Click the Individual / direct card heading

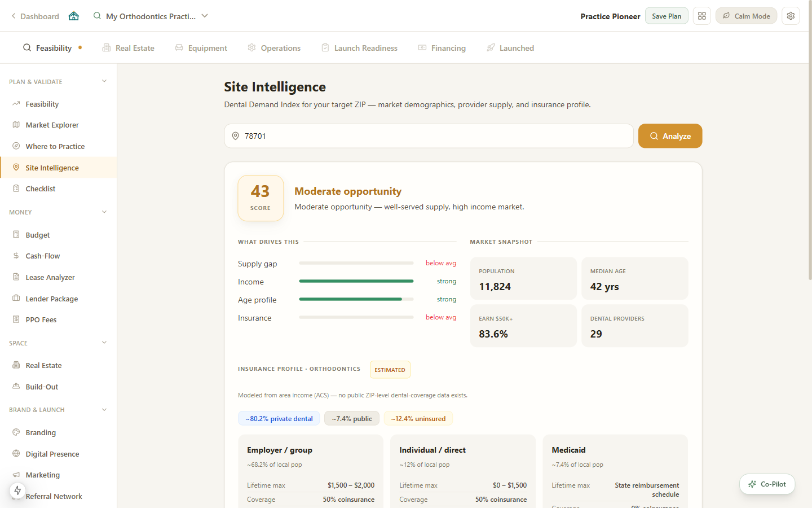click(433, 450)
